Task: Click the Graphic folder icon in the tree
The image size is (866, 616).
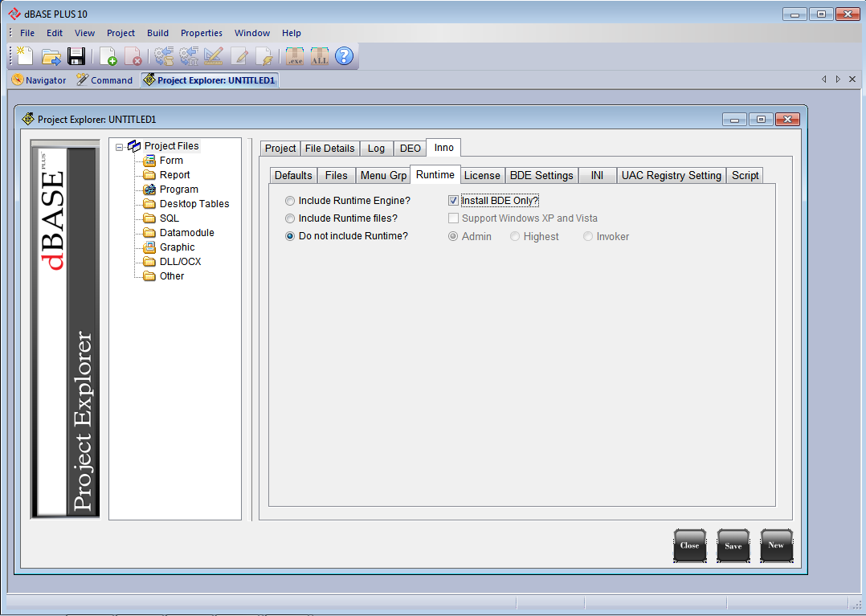Action: 149,247
